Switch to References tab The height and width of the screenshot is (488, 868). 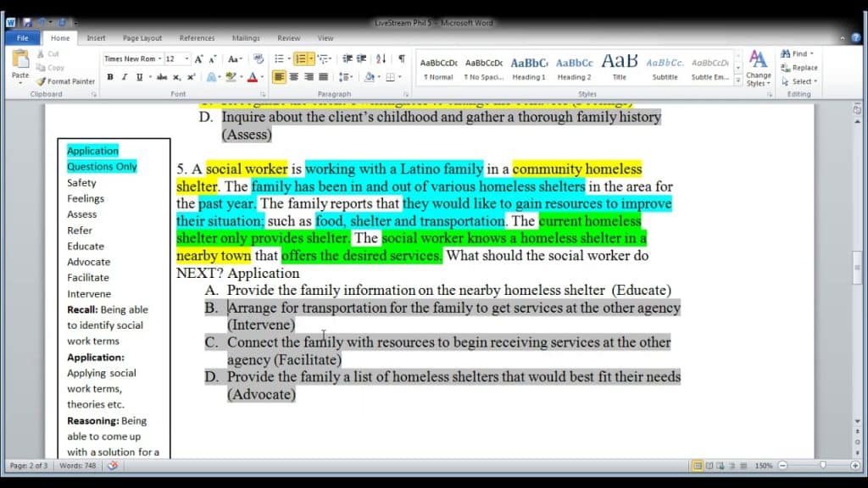coord(197,38)
